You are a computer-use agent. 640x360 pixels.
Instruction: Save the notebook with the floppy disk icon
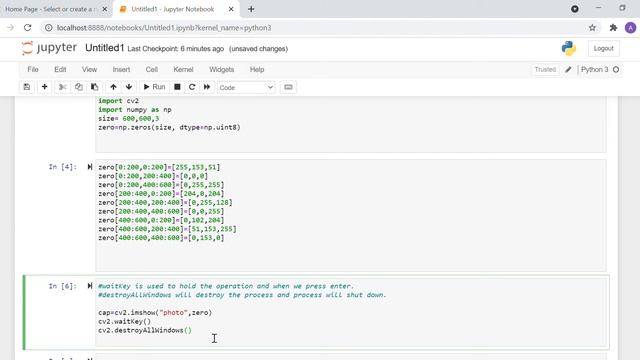[27, 87]
